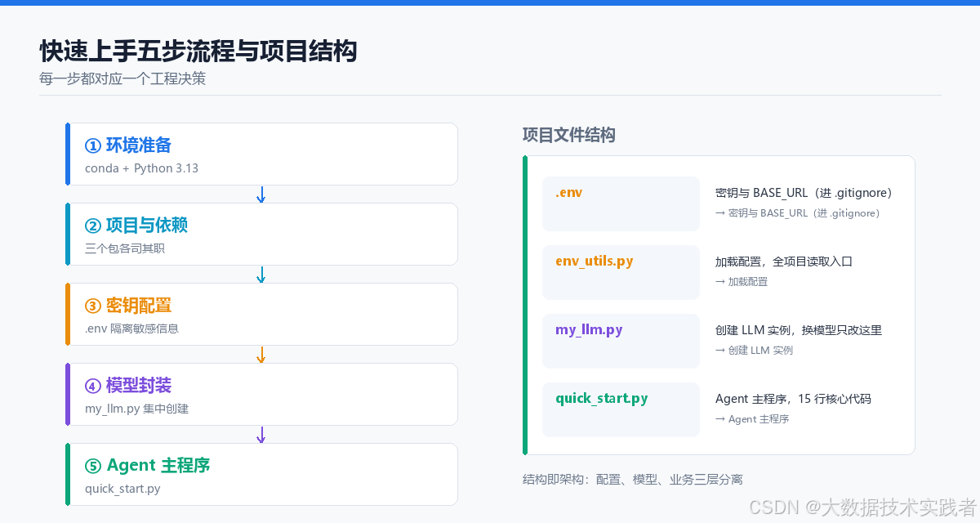Click the env_utils.py file name label
This screenshot has height=523, width=980.
click(x=595, y=261)
